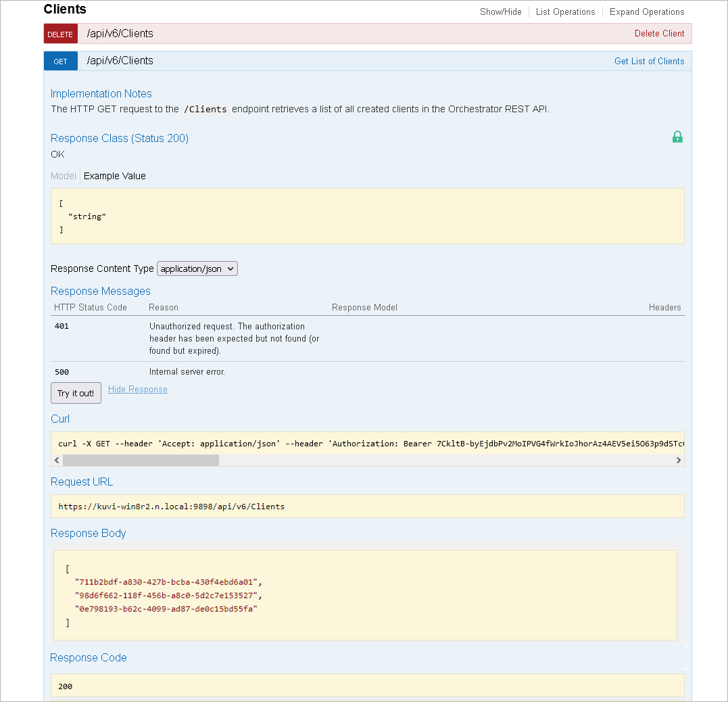Click the Reason column header

[x=164, y=307]
